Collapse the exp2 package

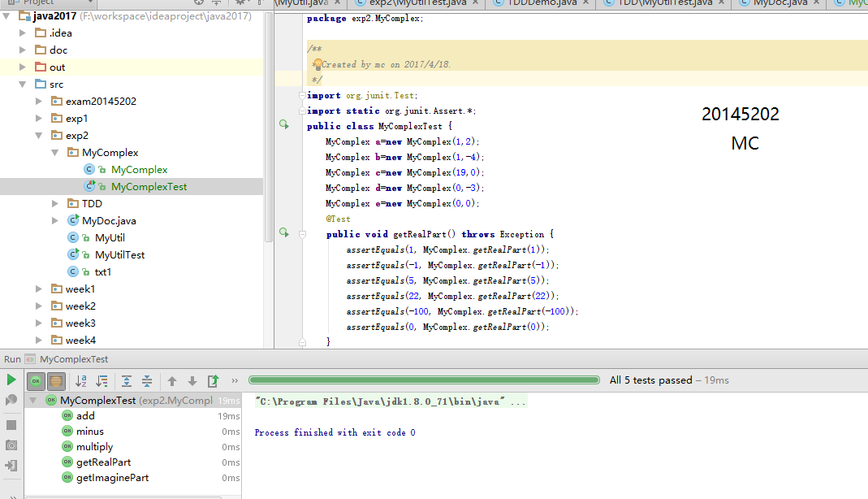39,135
